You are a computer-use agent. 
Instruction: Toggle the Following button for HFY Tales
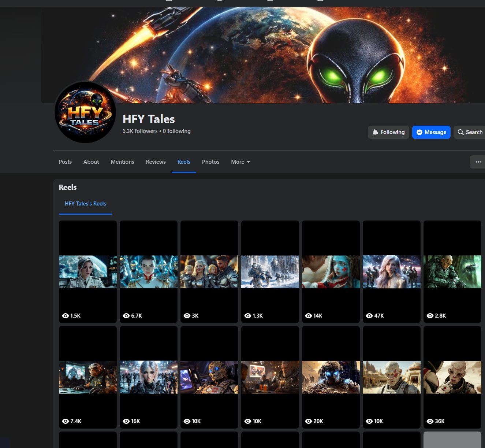pos(388,132)
